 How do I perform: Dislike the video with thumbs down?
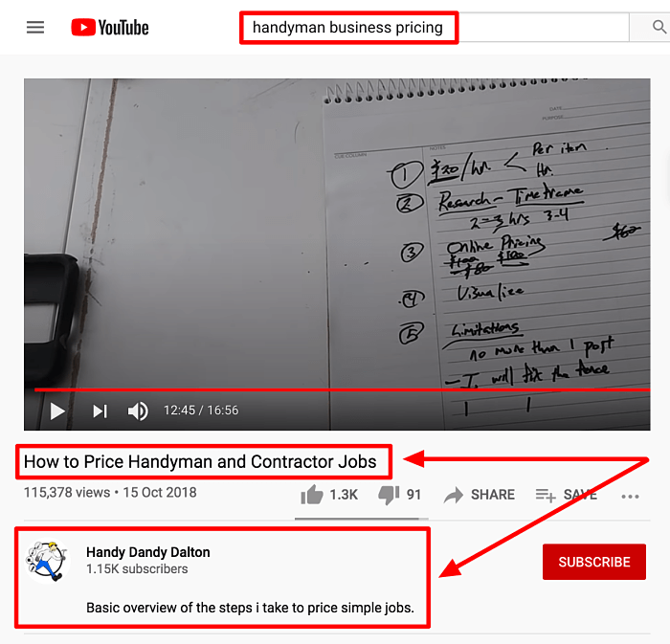point(389,495)
